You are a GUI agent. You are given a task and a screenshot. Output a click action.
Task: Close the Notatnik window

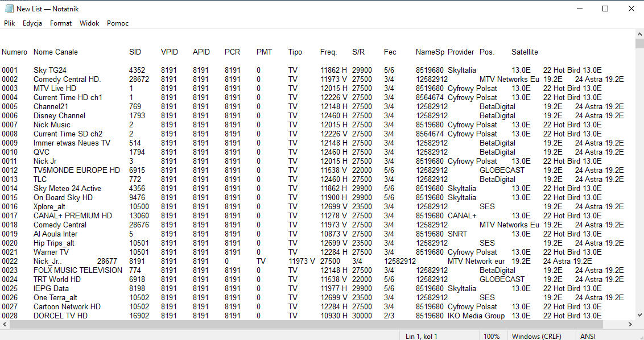point(631,9)
